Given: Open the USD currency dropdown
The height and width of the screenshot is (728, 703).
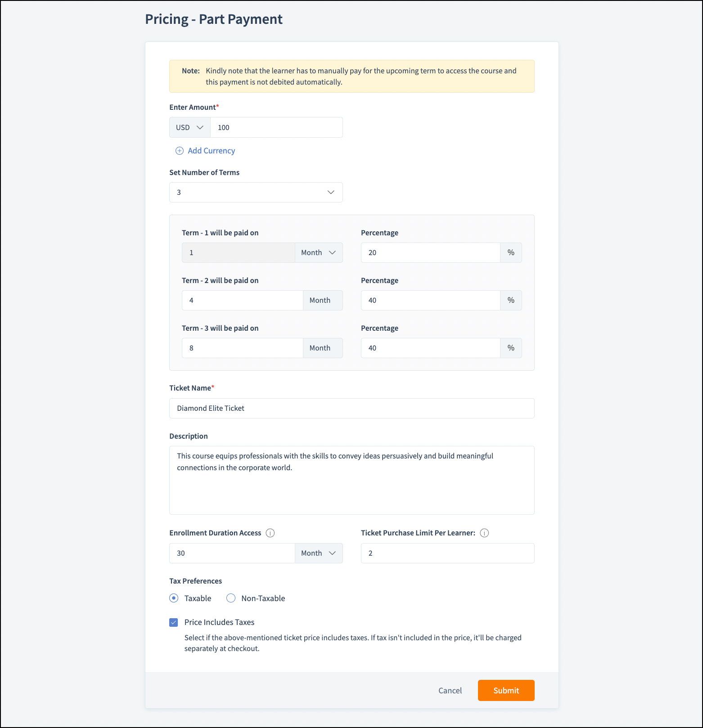Looking at the screenshot, I should [x=190, y=127].
